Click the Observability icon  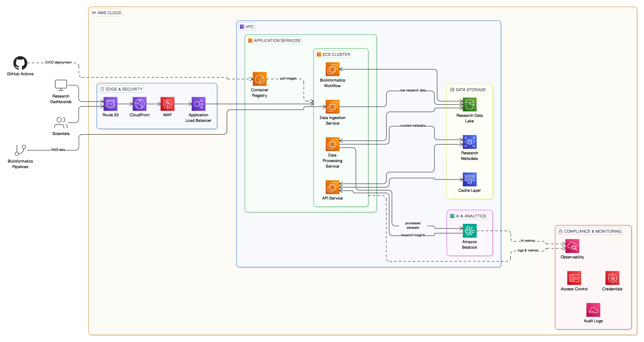point(572,246)
